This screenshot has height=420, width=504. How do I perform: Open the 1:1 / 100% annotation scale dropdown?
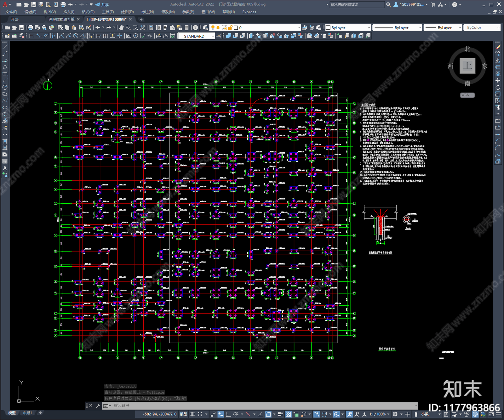point(379,414)
